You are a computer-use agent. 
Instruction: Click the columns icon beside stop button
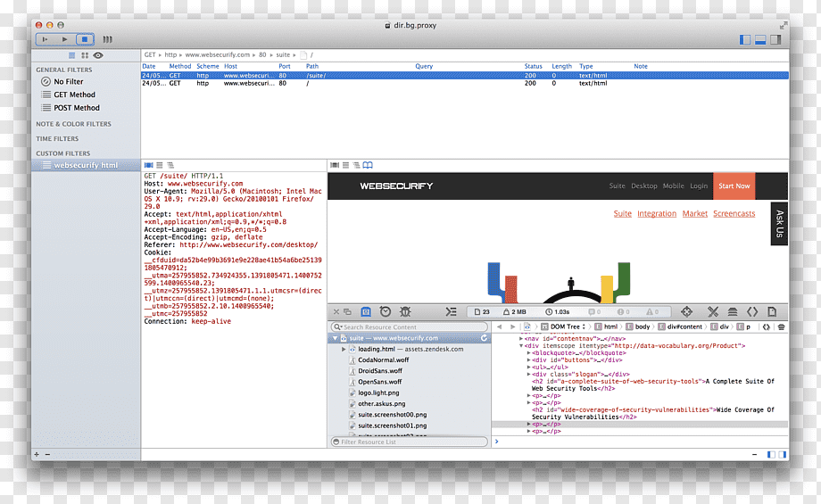pyautogui.click(x=107, y=39)
